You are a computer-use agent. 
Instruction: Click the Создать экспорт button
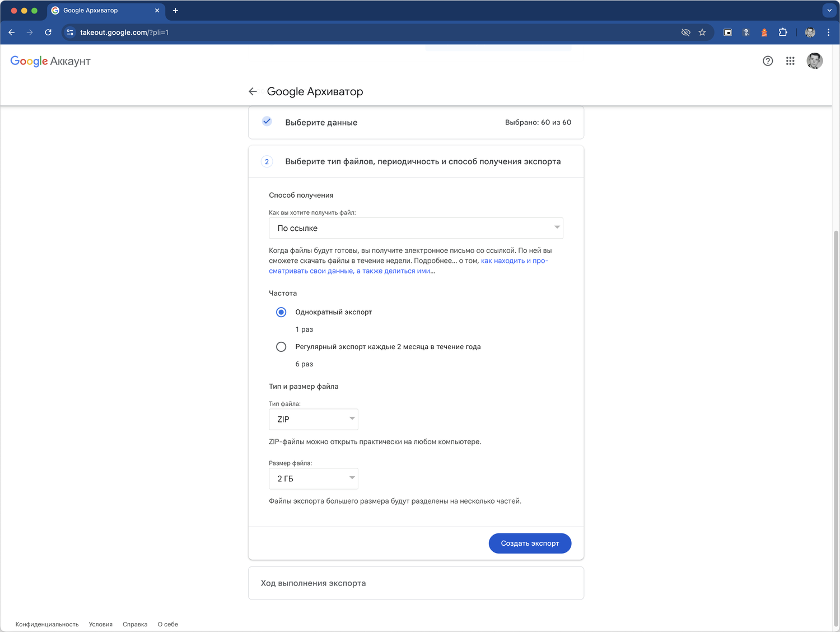tap(530, 543)
